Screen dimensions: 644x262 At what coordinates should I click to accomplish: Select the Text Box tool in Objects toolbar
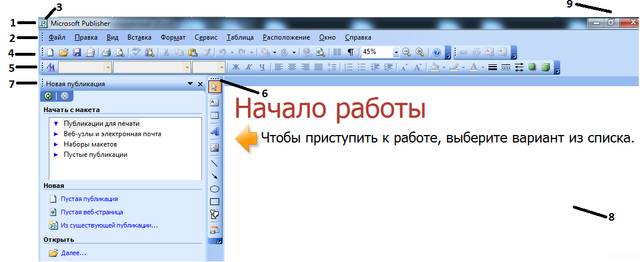click(x=215, y=102)
